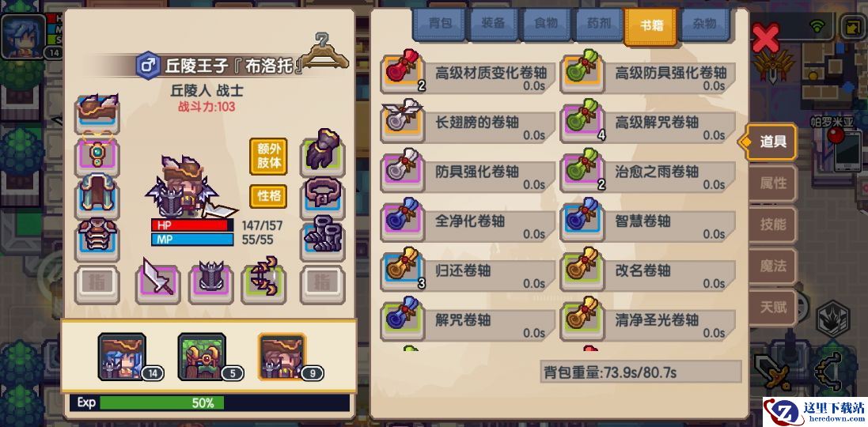868x427 pixels.
Task: Select the 高级材质变化卷轴 red scroll icon
Action: click(x=403, y=71)
